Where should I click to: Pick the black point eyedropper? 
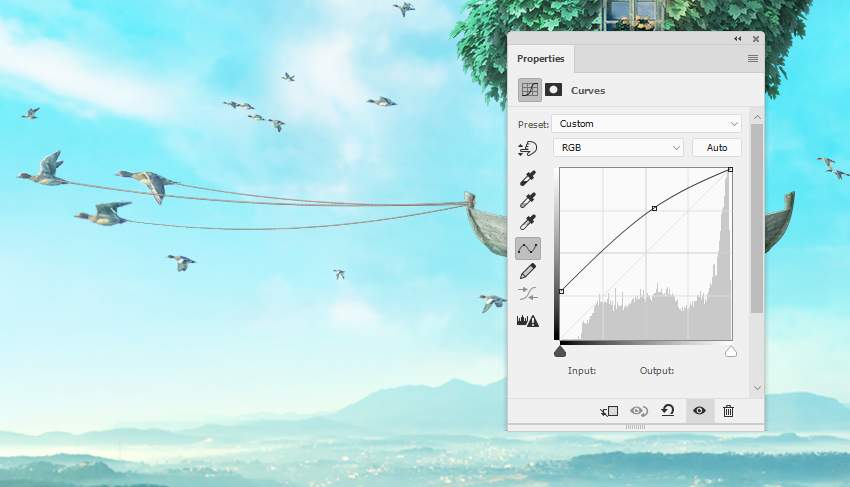(x=527, y=178)
